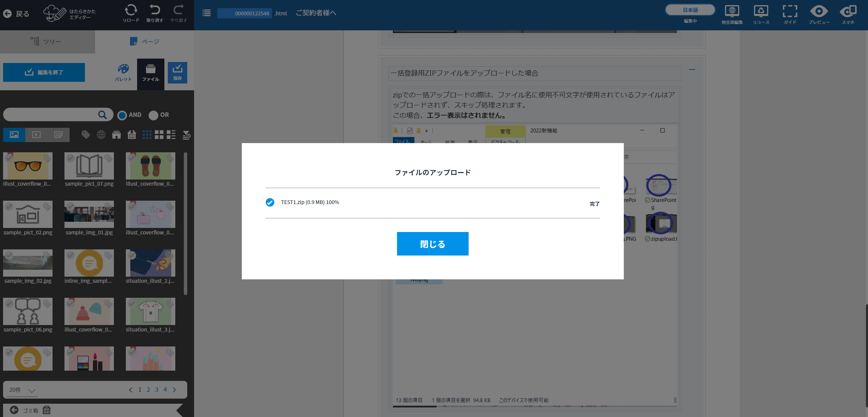Switch to the Page (ページ) tab
Image resolution: width=868 pixels, height=417 pixels.
tap(145, 42)
